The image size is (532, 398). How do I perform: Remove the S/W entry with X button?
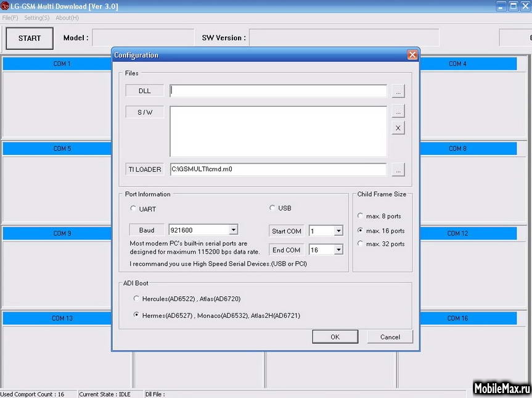(398, 128)
